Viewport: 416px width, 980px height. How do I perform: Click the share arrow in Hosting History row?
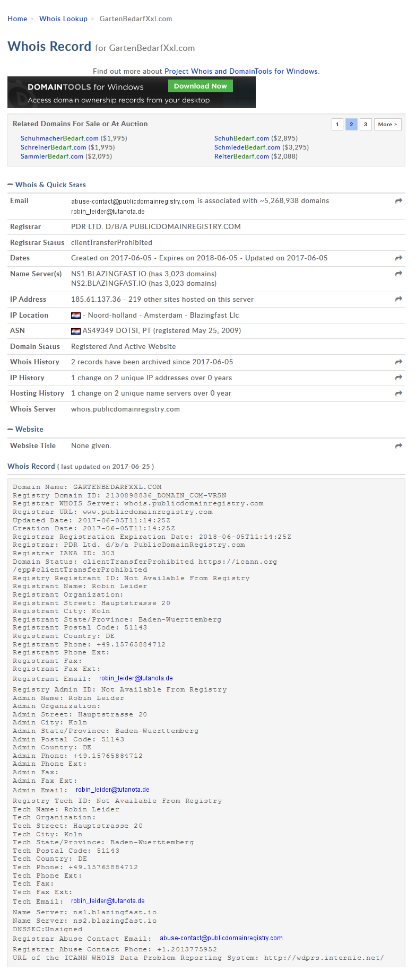pos(398,393)
